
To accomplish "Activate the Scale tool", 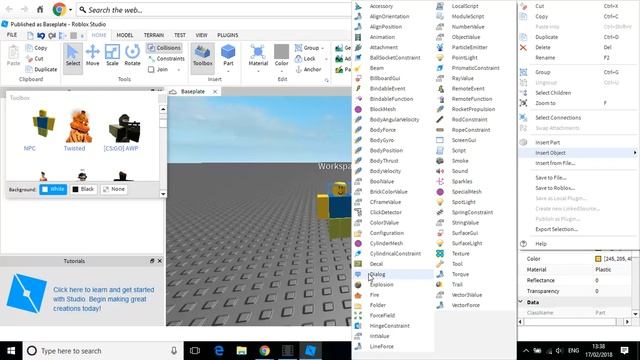I will 112,56.
